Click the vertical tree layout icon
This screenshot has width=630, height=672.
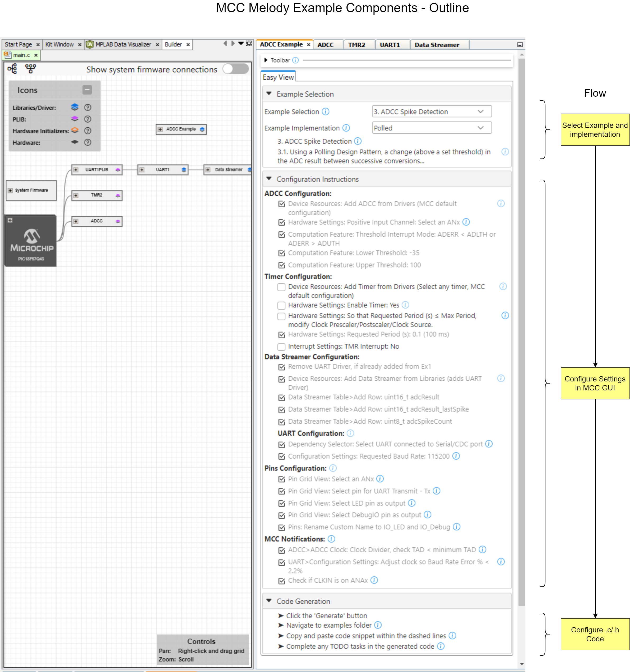(x=30, y=69)
